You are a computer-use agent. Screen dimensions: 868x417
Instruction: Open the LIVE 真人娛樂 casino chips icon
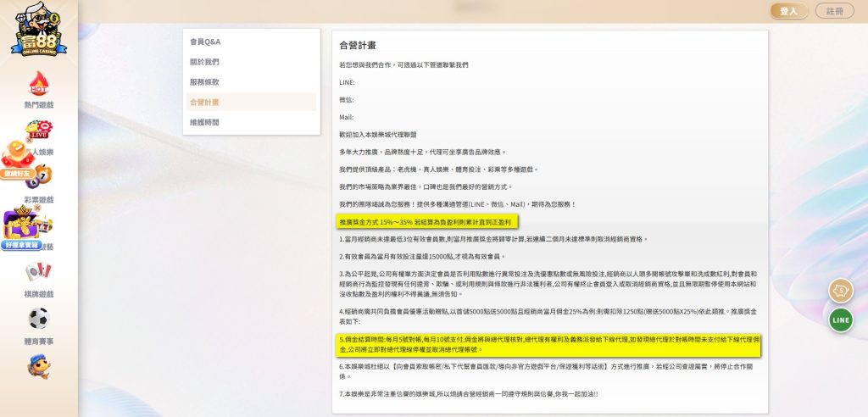pos(39,130)
